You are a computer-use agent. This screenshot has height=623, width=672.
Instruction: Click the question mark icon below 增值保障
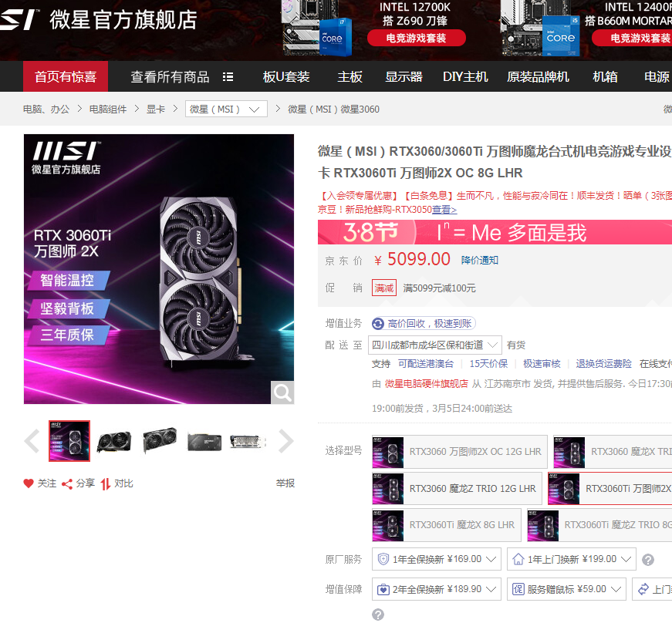point(378,615)
